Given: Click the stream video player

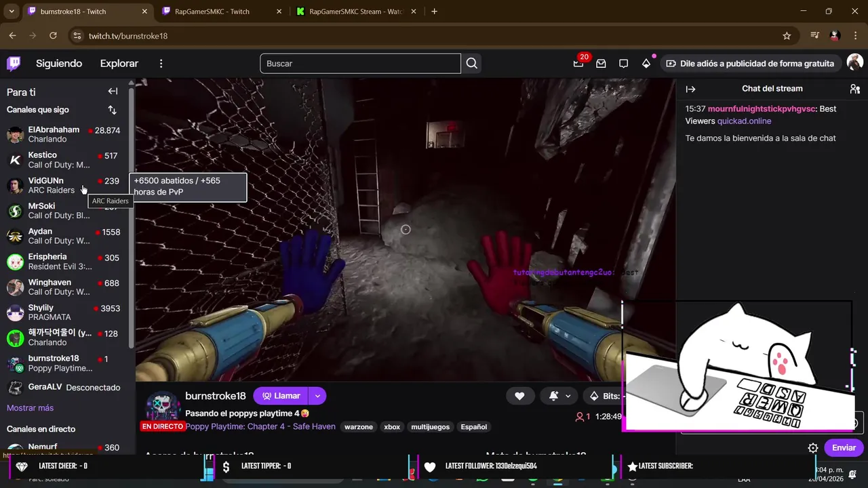Looking at the screenshot, I should 406,230.
